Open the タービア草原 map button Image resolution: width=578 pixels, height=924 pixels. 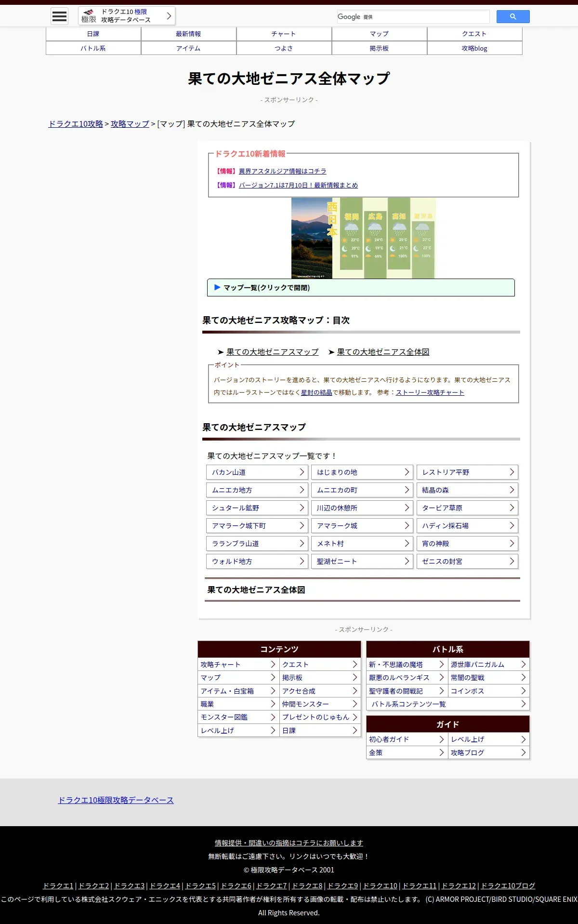tap(467, 508)
